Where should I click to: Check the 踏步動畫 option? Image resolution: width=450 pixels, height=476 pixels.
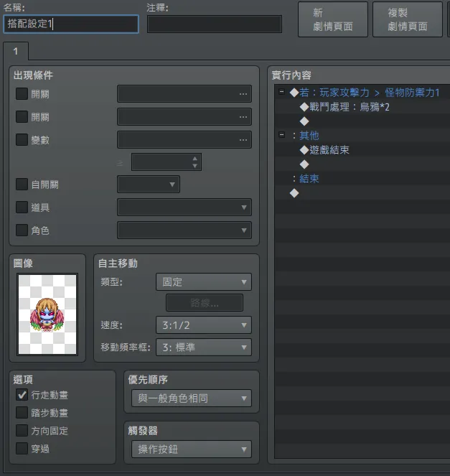(x=22, y=413)
